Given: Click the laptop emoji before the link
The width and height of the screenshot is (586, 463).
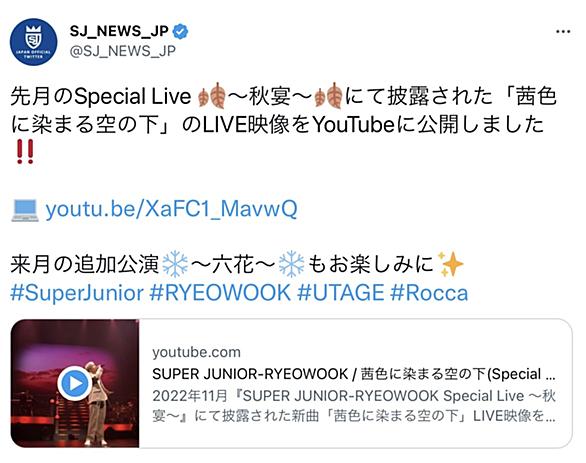Looking at the screenshot, I should pos(25,210).
